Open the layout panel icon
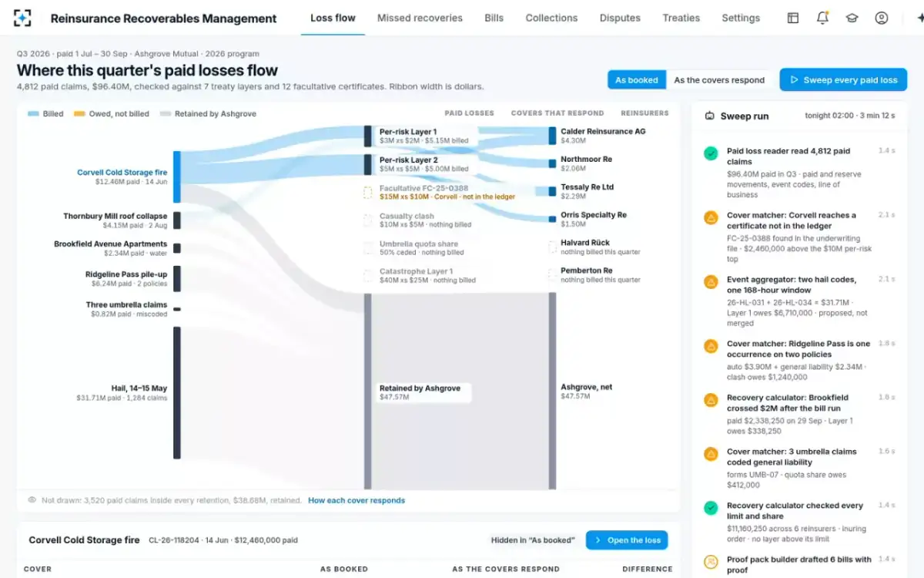Image resolution: width=924 pixels, height=578 pixels. (793, 18)
